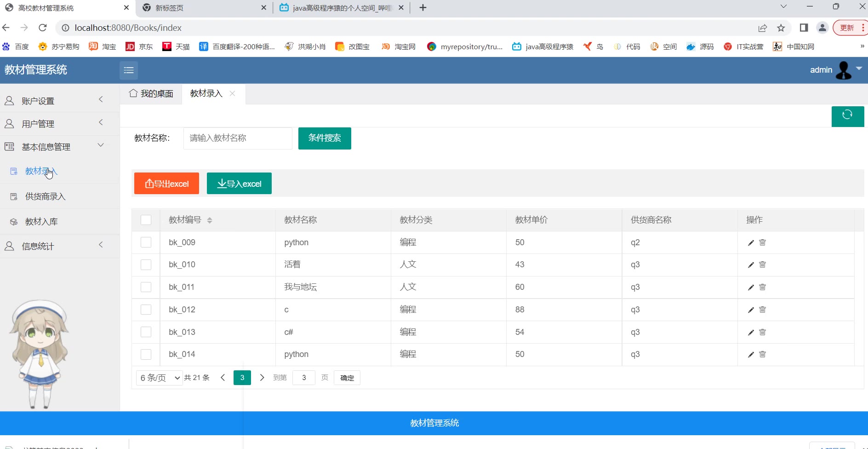Click the 教材名称 search input field
The height and width of the screenshot is (449, 868).
coord(237,138)
